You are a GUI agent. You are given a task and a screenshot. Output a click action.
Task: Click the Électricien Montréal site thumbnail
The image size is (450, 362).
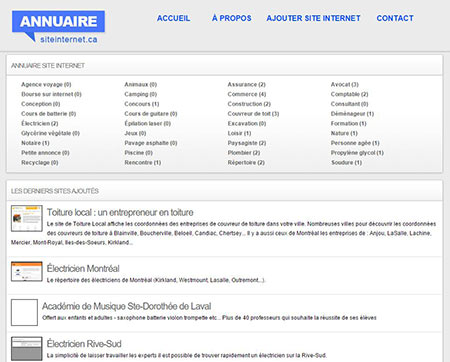point(27,272)
